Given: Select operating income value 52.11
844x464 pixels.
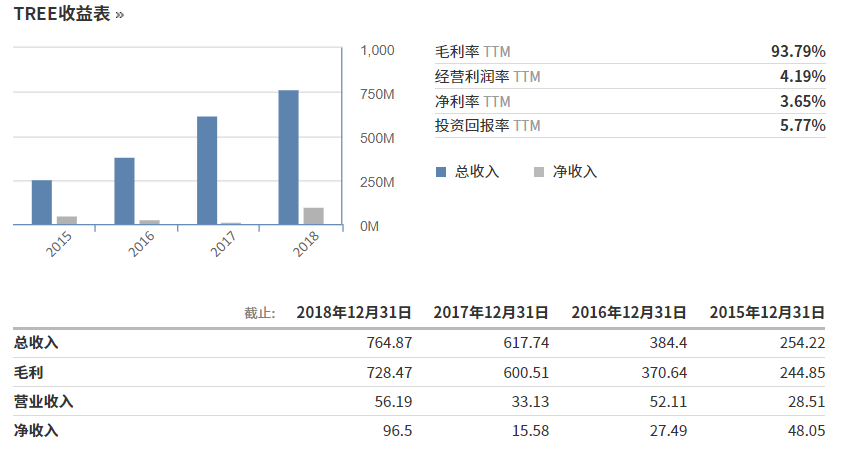Looking at the screenshot, I should click(668, 402).
